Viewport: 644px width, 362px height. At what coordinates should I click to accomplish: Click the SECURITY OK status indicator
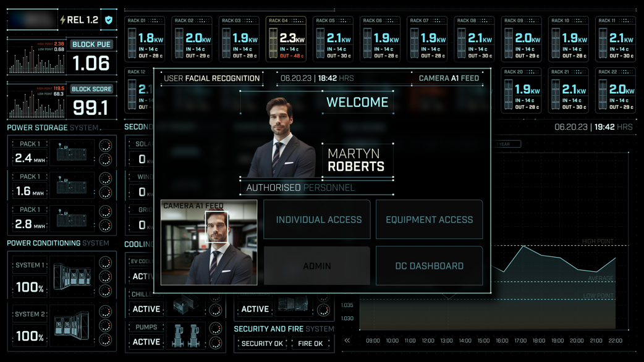click(262, 343)
